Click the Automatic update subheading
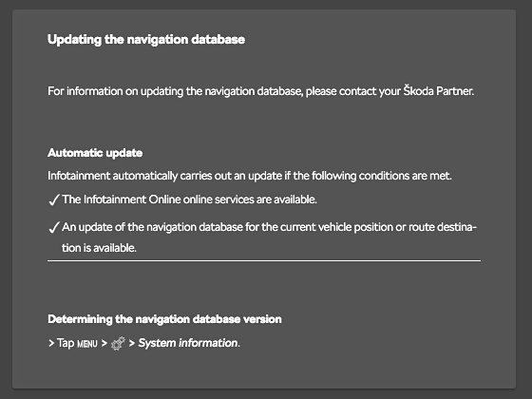The width and height of the screenshot is (532, 399). pyautogui.click(x=95, y=153)
